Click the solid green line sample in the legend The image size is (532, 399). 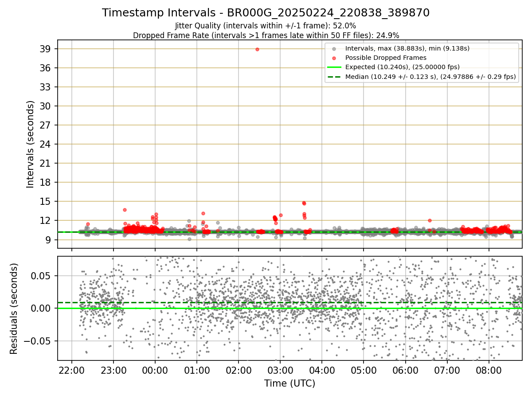tap(334, 67)
